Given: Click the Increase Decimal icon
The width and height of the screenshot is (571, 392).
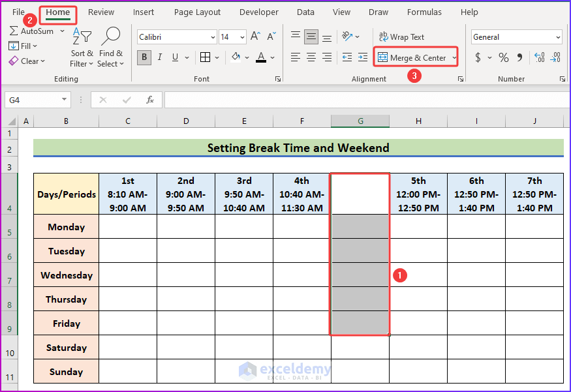Looking at the screenshot, I should pos(539,57).
